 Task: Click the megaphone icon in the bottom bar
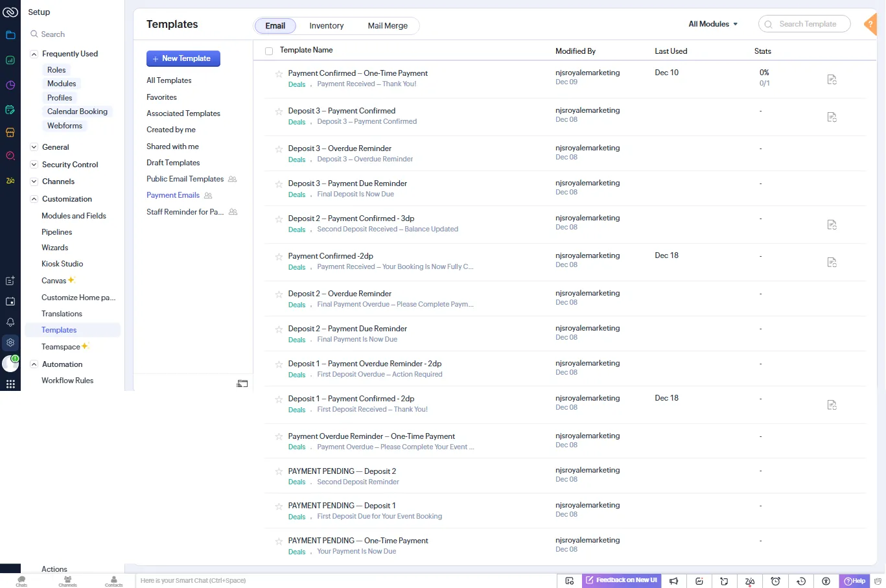pos(674,581)
